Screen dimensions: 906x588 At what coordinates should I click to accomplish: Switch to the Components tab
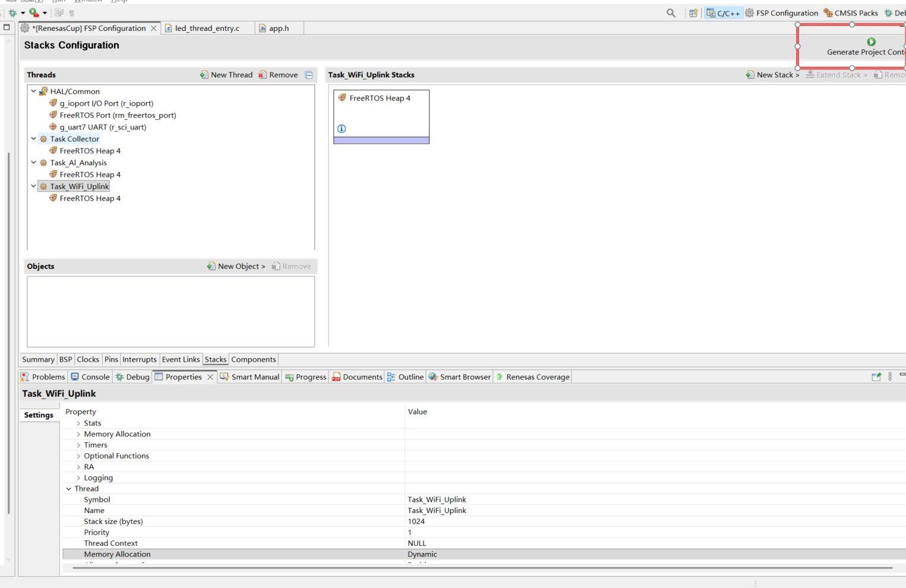tap(254, 359)
